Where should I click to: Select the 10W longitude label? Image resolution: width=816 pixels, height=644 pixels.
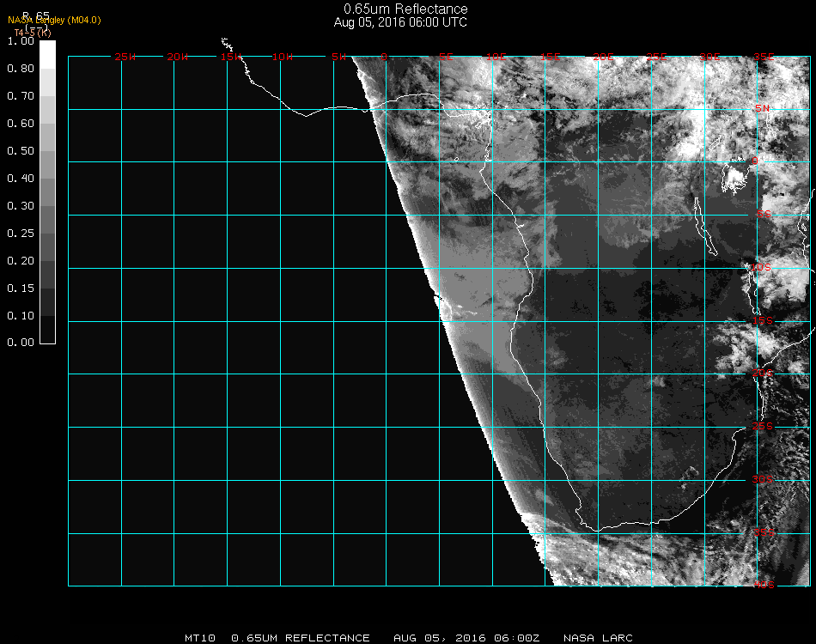[283, 58]
